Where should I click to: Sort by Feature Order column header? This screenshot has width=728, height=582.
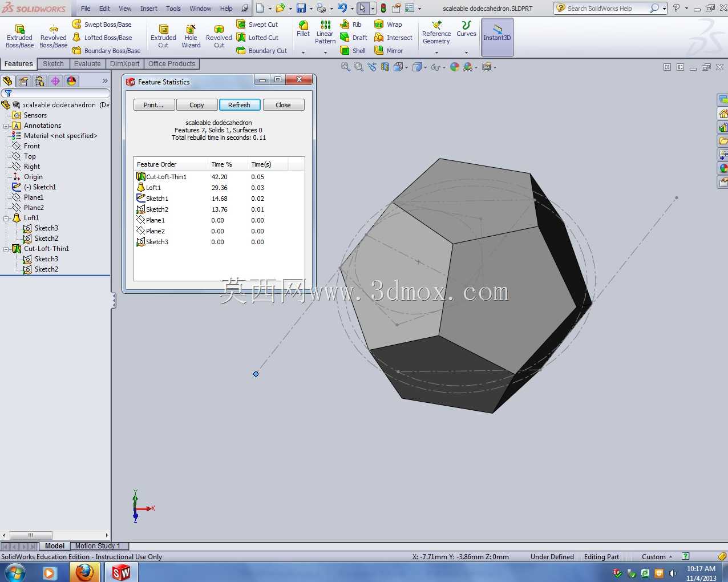[x=171, y=164]
